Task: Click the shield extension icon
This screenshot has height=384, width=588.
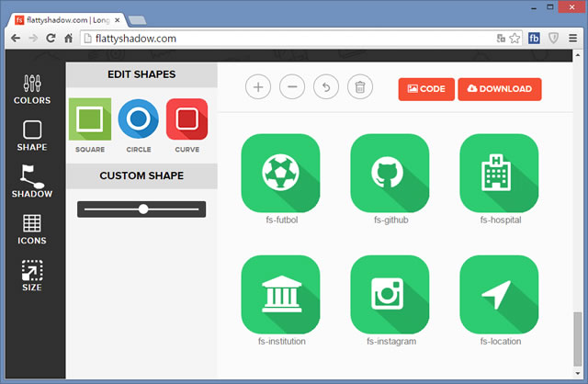Action: 553,39
